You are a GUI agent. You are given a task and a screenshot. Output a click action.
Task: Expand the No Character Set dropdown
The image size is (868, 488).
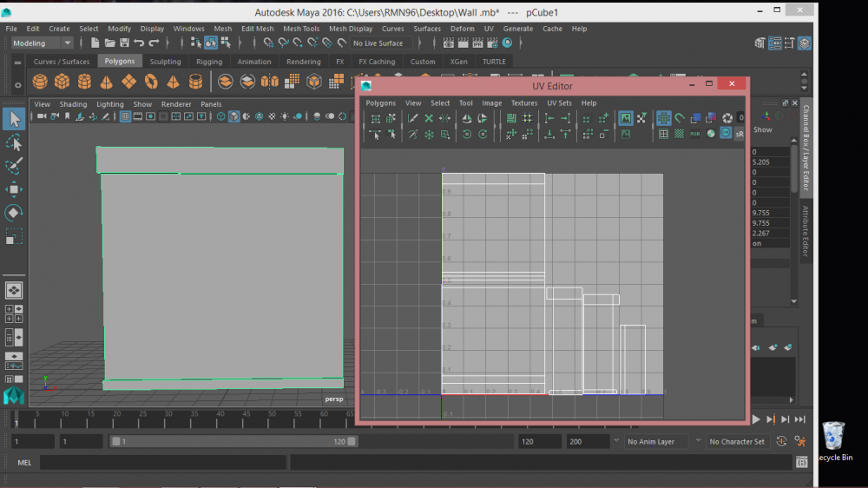737,441
